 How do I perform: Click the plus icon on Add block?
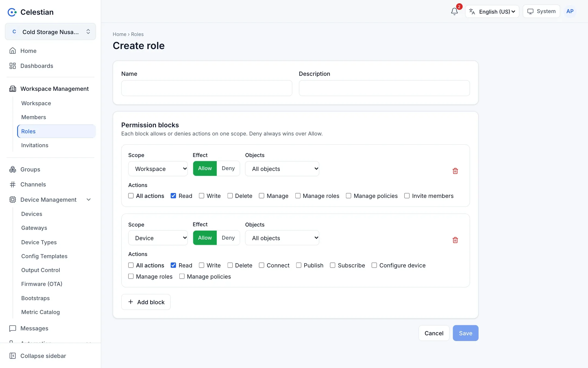131,302
